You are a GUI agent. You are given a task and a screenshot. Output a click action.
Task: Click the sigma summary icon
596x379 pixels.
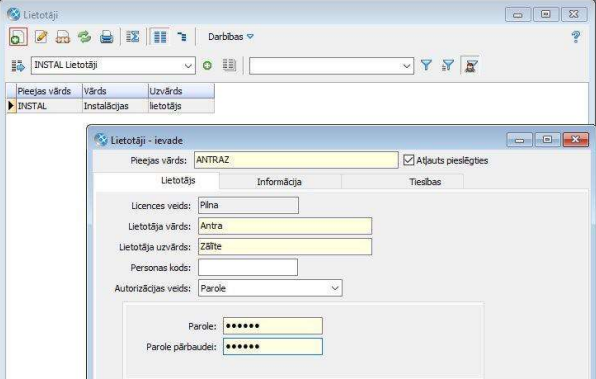coord(133,37)
